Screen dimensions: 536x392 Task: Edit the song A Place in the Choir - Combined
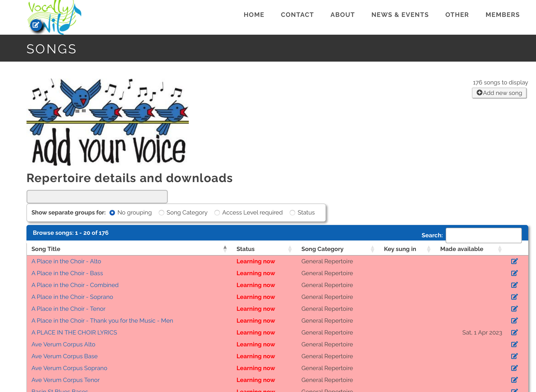coord(514,285)
